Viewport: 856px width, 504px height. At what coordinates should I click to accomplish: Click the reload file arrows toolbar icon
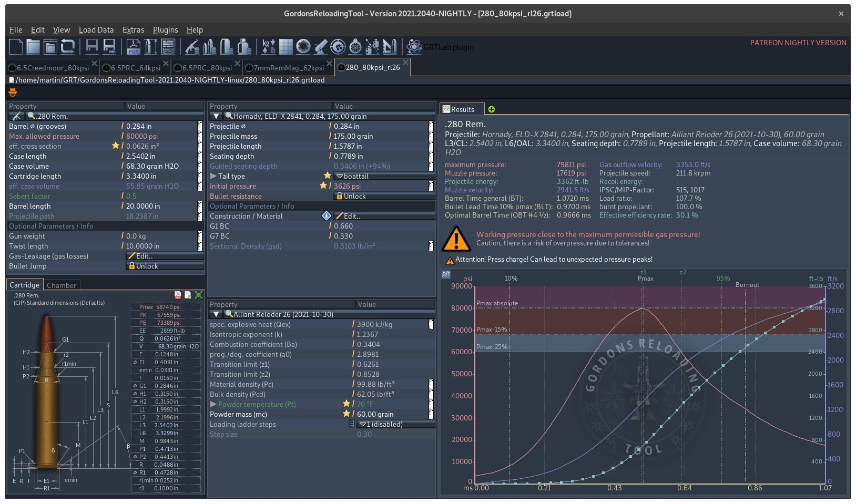(68, 47)
